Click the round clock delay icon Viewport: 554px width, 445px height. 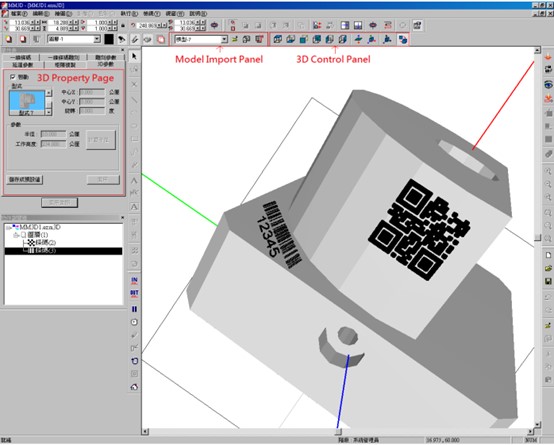point(134,322)
